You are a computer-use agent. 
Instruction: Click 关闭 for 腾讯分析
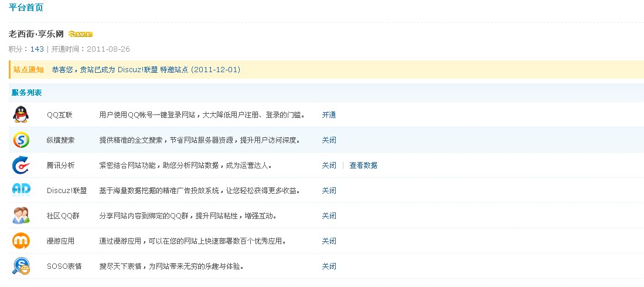click(329, 166)
